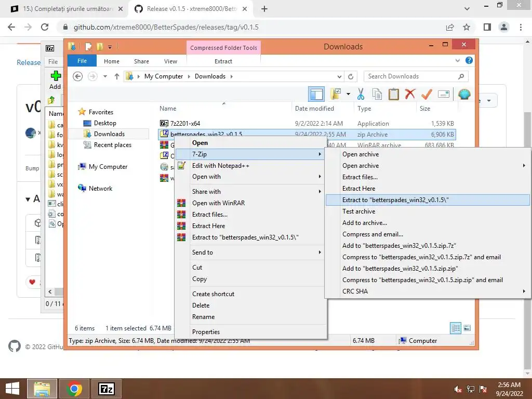Bookmark this page with the star icon
The height and width of the screenshot is (399, 532).
(x=467, y=27)
